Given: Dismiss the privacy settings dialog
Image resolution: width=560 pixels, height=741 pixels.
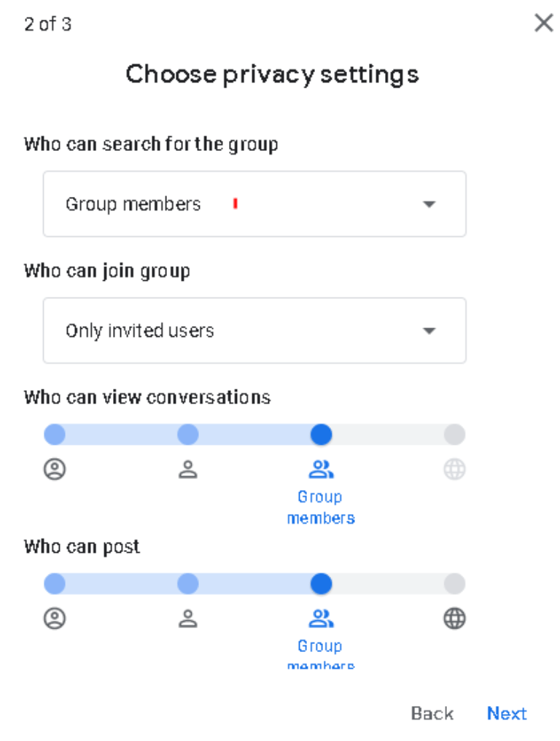Looking at the screenshot, I should (x=543, y=23).
